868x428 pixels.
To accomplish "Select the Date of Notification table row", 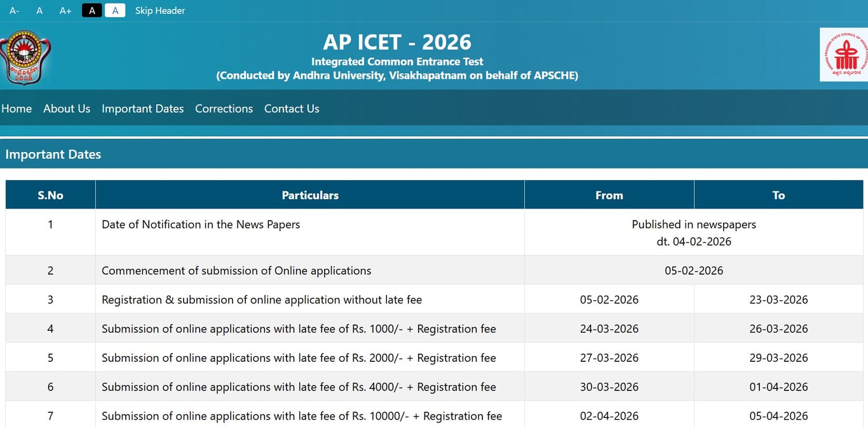I will coord(201,224).
